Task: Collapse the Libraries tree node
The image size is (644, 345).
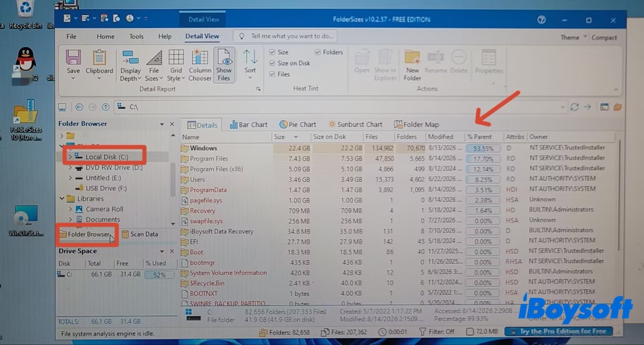Action: point(62,199)
